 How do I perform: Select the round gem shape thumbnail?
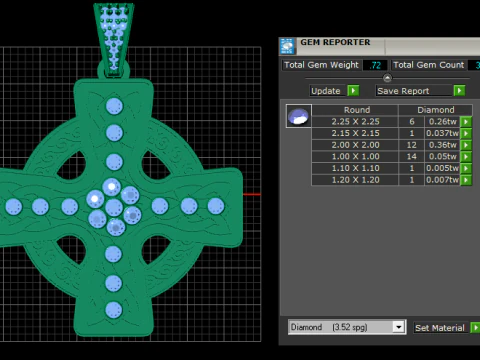[299, 116]
